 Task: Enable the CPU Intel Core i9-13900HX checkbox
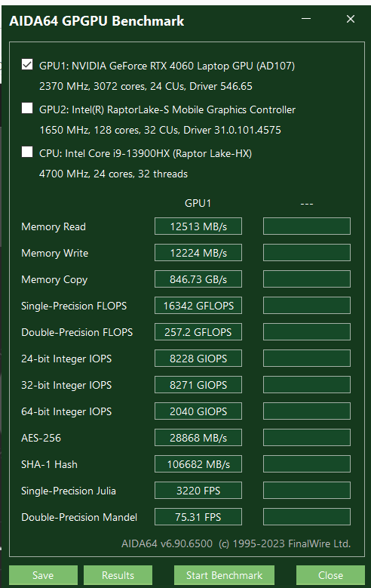27,152
